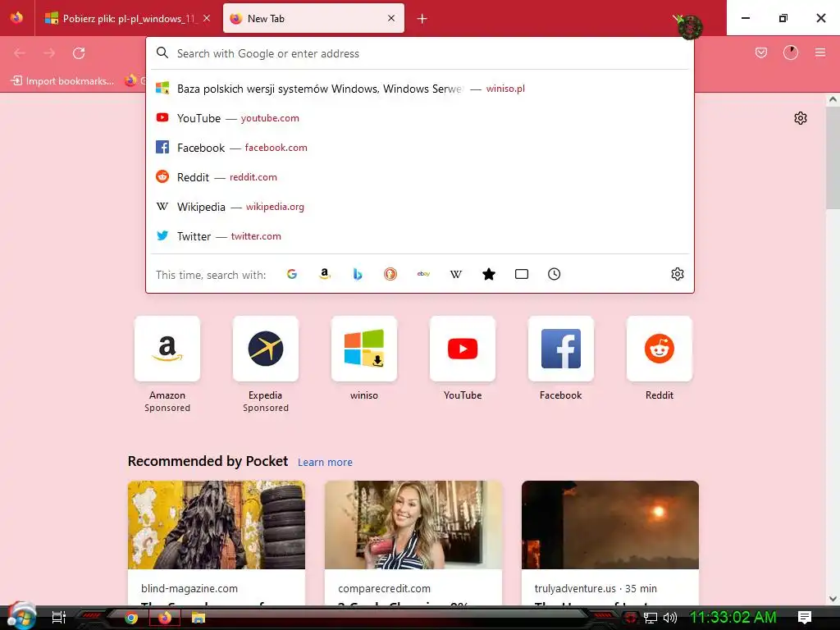Image resolution: width=840 pixels, height=630 pixels.
Task: Open Task View in taskbar
Action: pos(58,618)
